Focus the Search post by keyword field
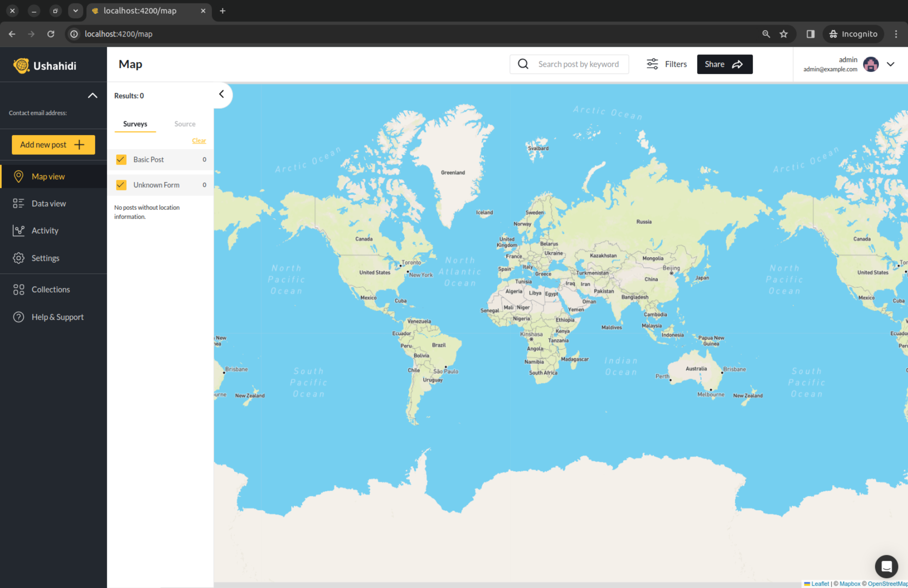Image resolution: width=908 pixels, height=588 pixels. [x=578, y=64]
